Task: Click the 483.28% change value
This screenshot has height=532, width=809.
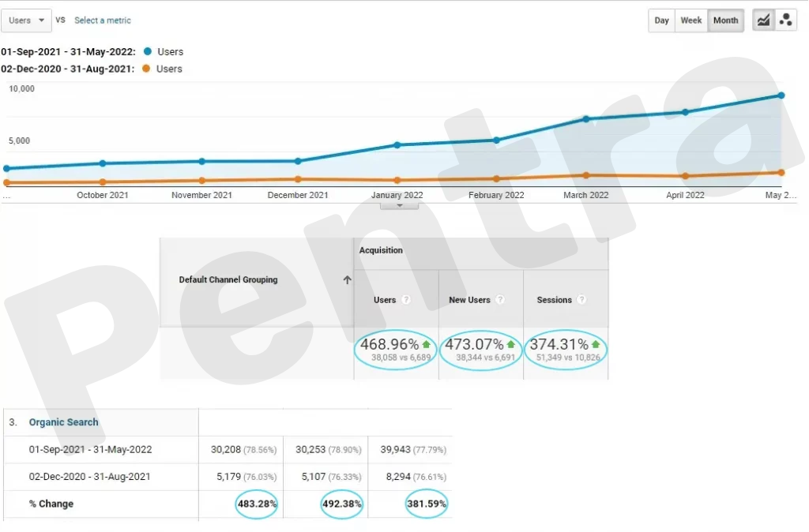Action: click(257, 504)
